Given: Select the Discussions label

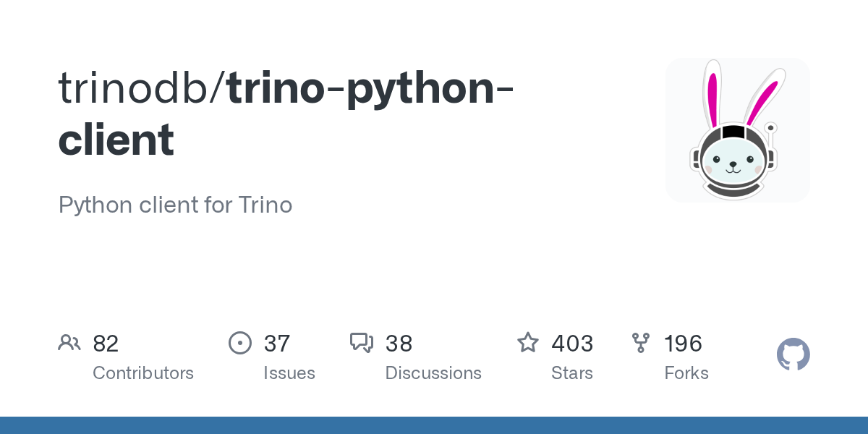Looking at the screenshot, I should (433, 373).
